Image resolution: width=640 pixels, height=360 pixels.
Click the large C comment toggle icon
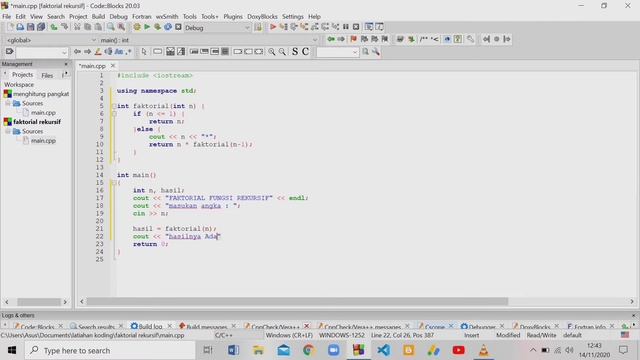click(x=305, y=52)
